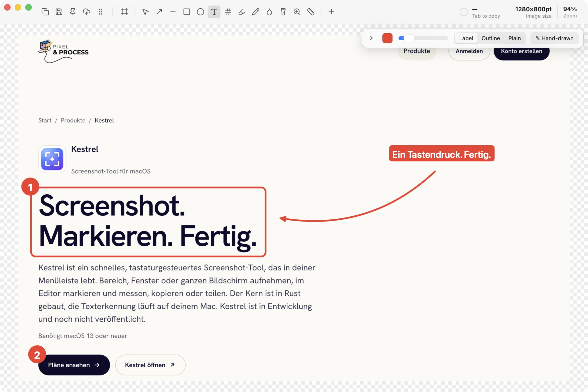Choose the magnifier zoom tool
This screenshot has width=588, height=392.
297,12
